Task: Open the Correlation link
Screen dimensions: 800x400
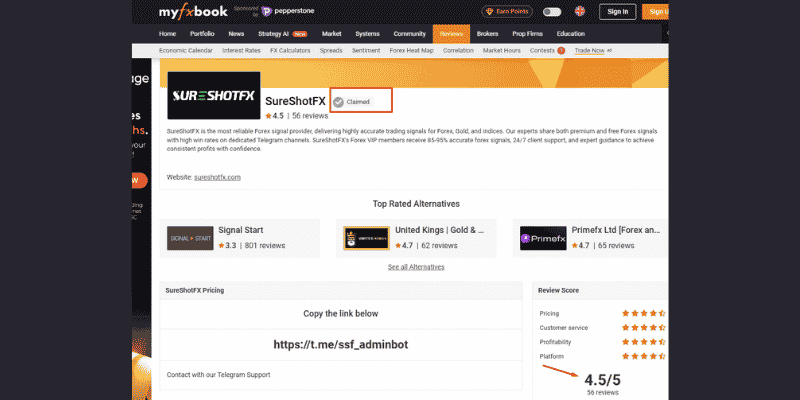Action: (x=458, y=51)
